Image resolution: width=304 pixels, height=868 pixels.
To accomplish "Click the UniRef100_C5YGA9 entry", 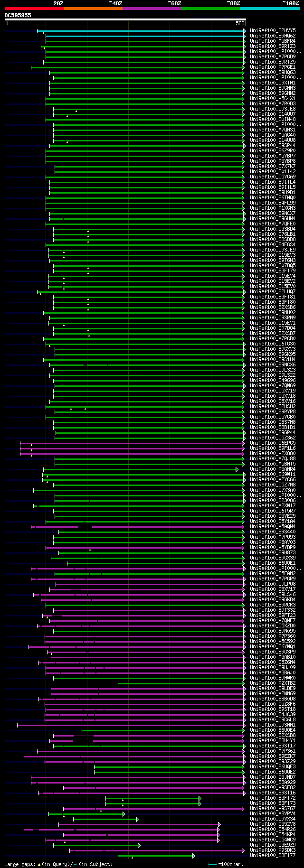I will pyautogui.click(x=273, y=177).
